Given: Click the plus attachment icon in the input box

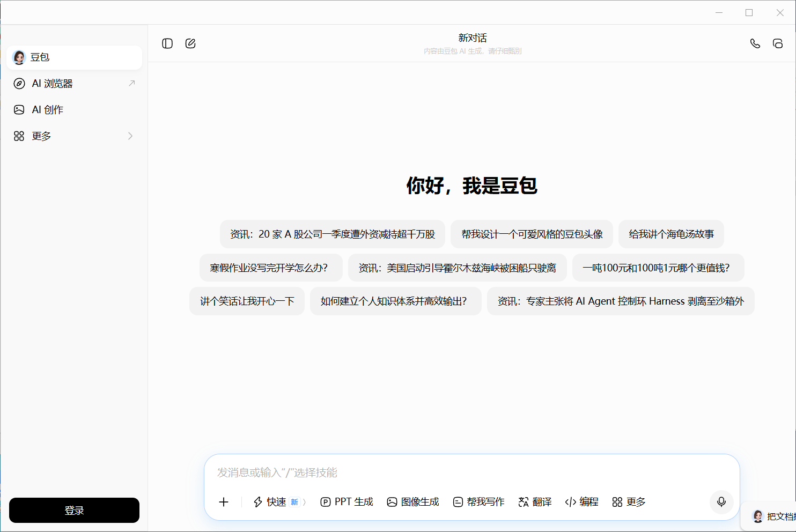Looking at the screenshot, I should coord(224,502).
